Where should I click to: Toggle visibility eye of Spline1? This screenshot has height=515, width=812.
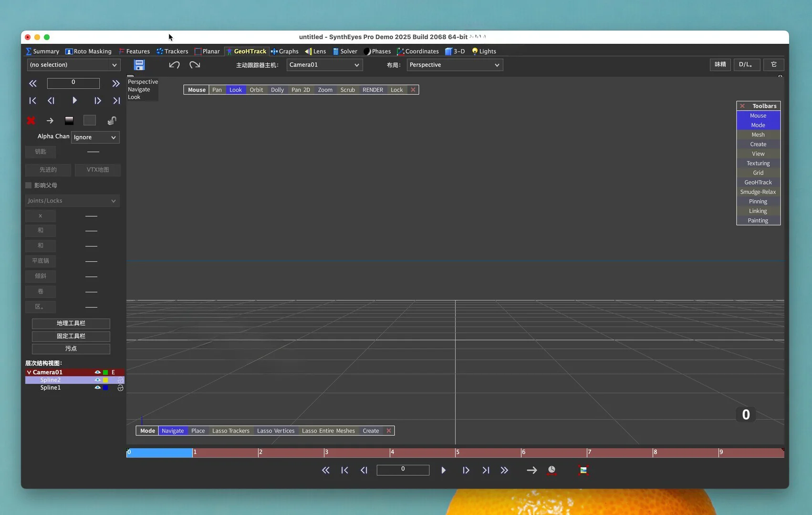97,388
